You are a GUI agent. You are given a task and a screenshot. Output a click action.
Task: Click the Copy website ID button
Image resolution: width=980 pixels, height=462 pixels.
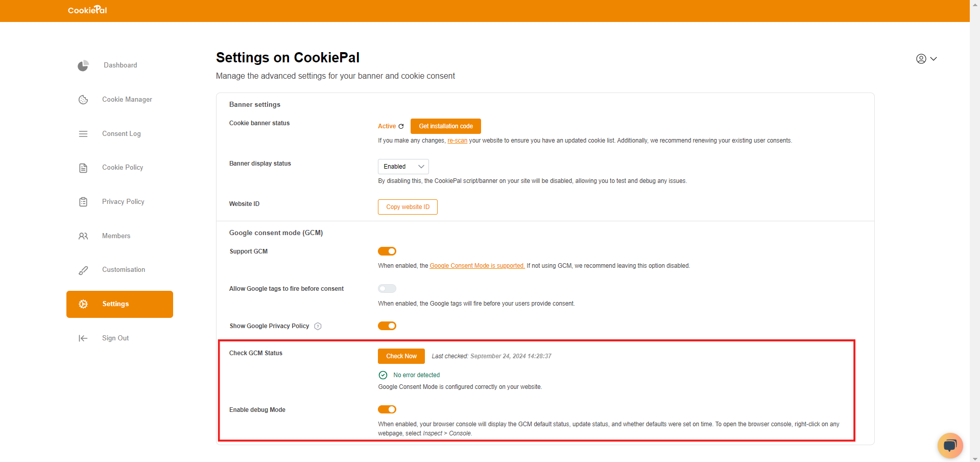(x=407, y=206)
